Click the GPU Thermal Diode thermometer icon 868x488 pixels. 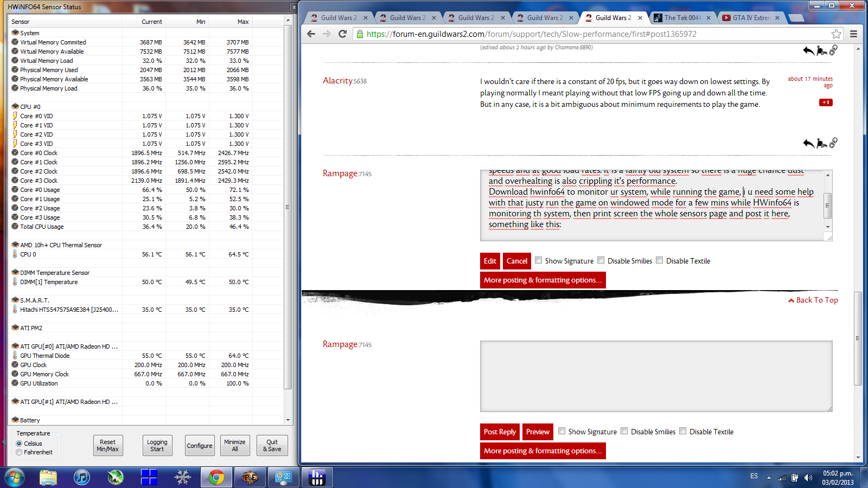coord(15,355)
